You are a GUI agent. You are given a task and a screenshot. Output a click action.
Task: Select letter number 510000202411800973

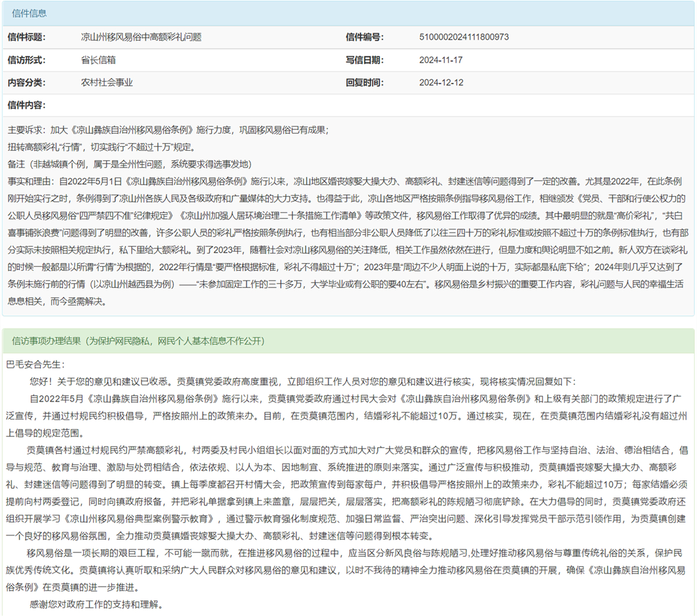pos(464,37)
